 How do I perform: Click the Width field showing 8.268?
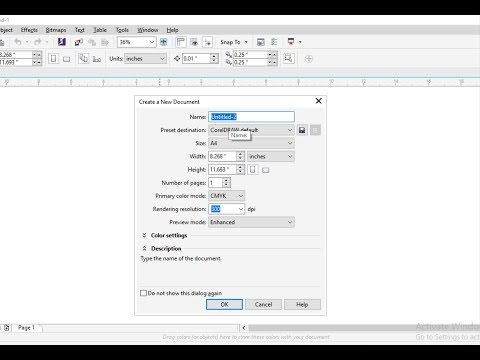click(222, 156)
